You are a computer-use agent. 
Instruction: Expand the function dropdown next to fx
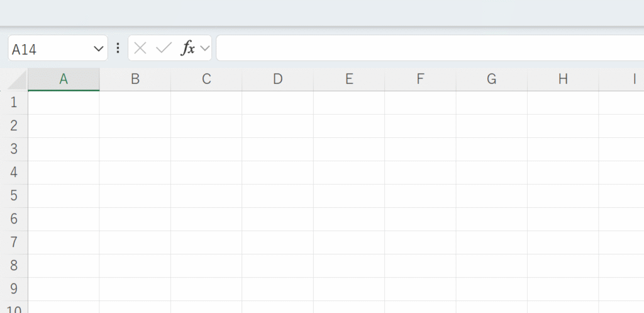(205, 48)
